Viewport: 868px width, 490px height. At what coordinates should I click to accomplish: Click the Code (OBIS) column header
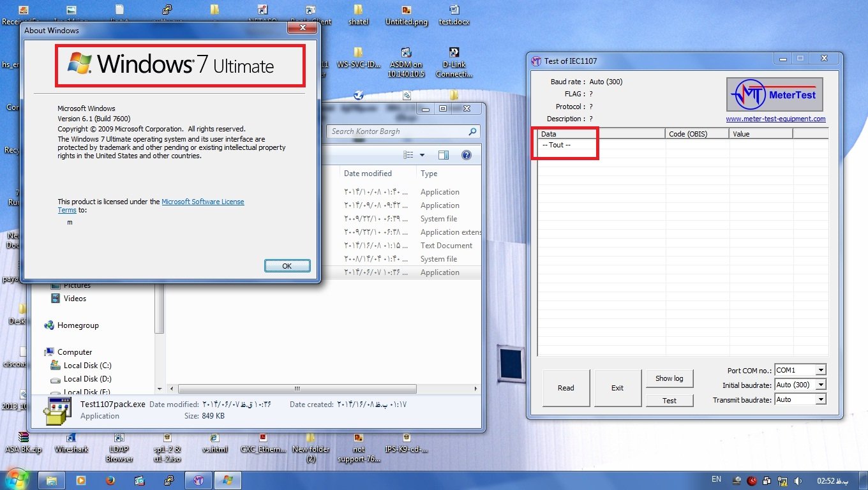tap(697, 134)
